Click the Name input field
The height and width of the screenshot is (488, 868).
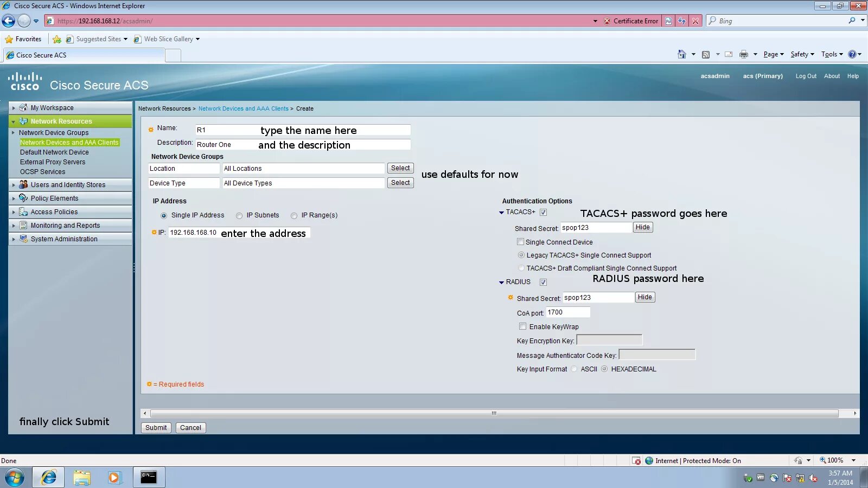click(x=303, y=130)
